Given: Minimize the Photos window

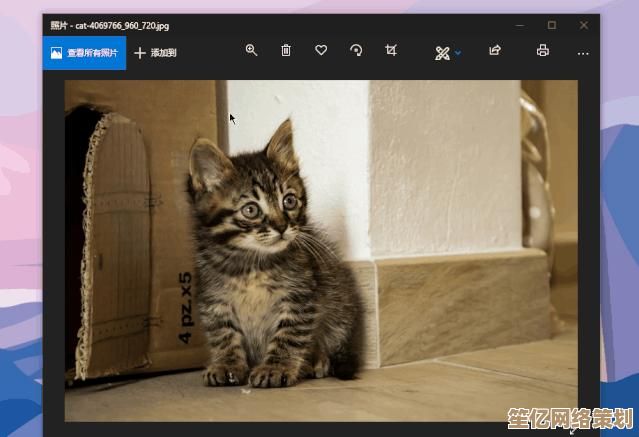Looking at the screenshot, I should [x=520, y=24].
